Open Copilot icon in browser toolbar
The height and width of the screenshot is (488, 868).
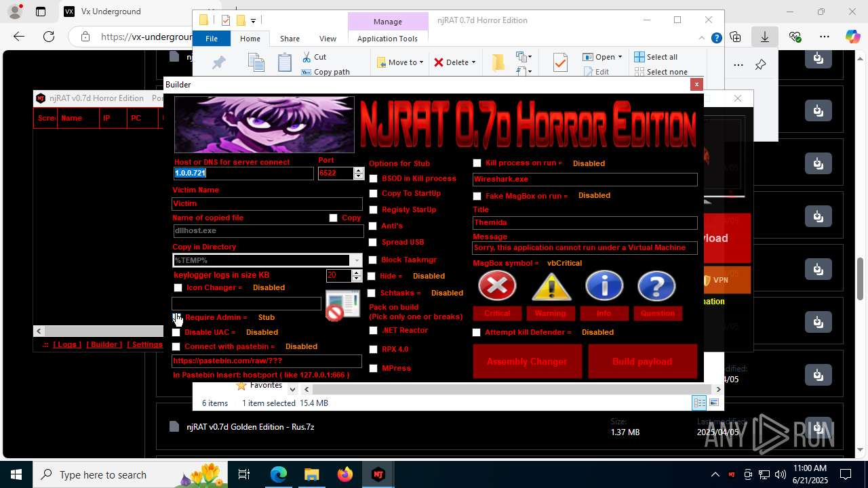tap(852, 37)
